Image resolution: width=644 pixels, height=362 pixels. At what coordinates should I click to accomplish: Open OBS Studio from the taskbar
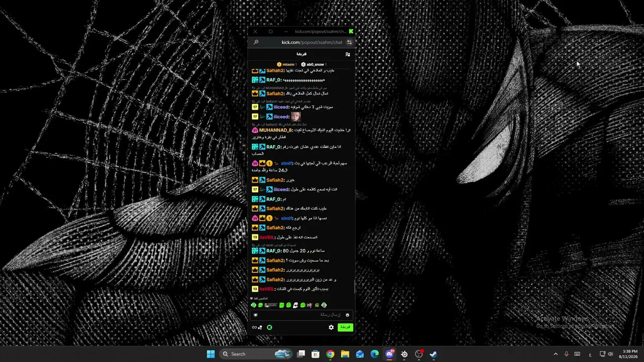point(419,354)
